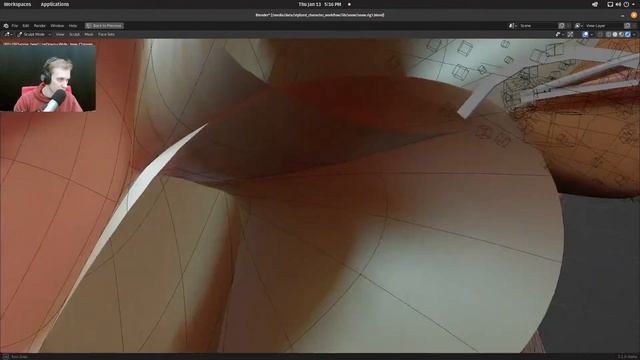Click the add view layer icon
This screenshot has width=640, height=360.
(627, 26)
